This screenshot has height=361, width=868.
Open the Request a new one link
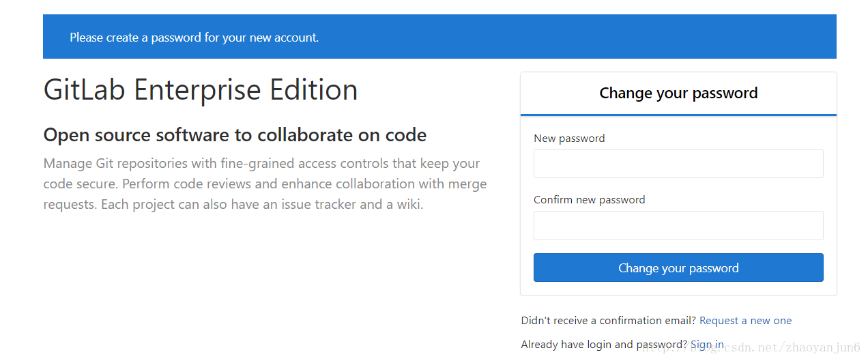pyautogui.click(x=745, y=320)
